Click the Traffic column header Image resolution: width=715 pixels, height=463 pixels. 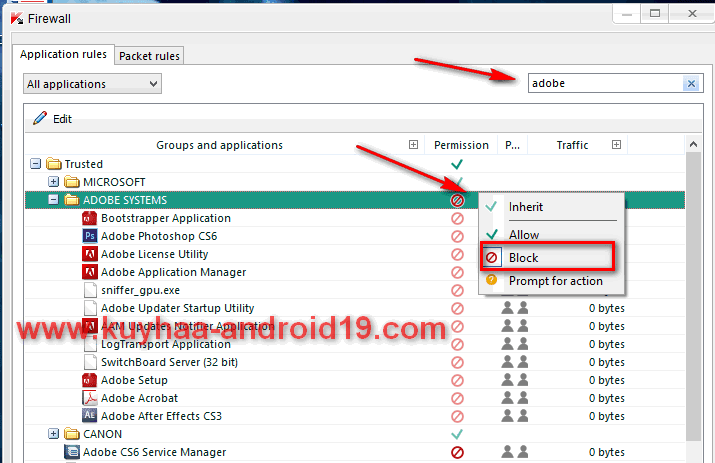[572, 145]
